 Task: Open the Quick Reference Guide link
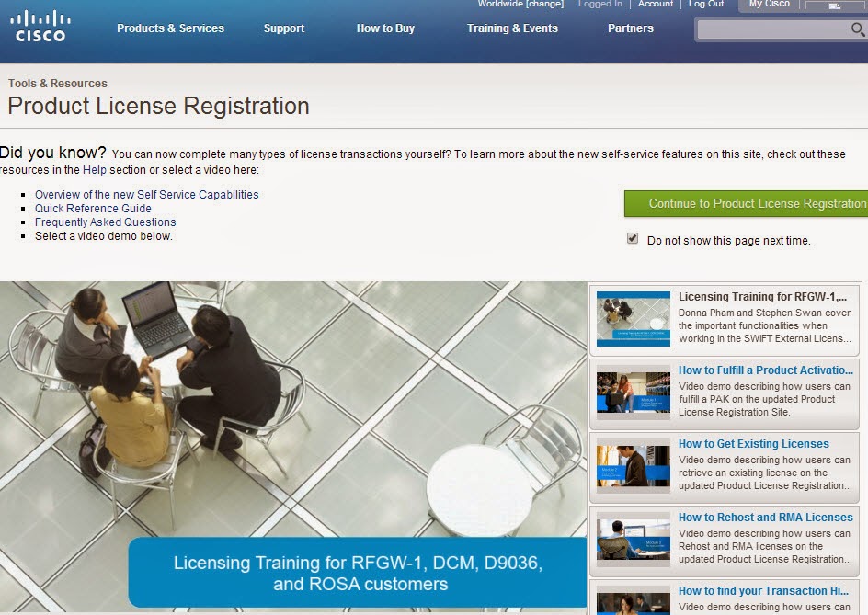tap(93, 209)
